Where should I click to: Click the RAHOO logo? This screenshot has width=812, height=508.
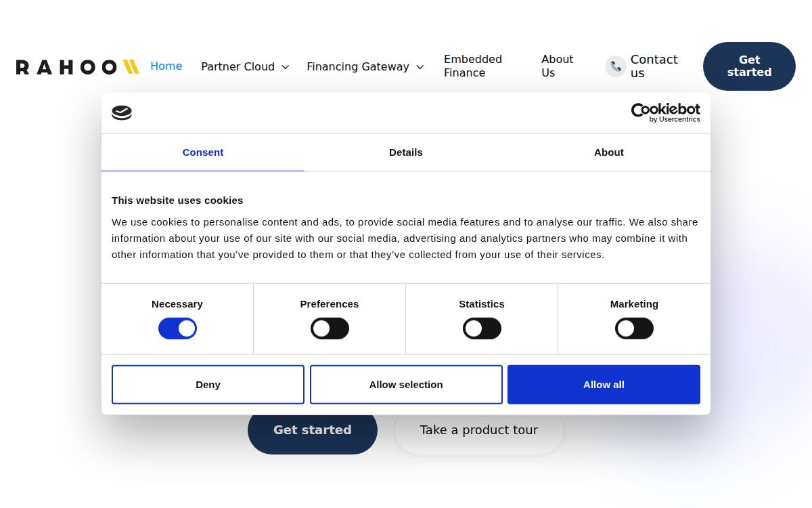tap(78, 66)
